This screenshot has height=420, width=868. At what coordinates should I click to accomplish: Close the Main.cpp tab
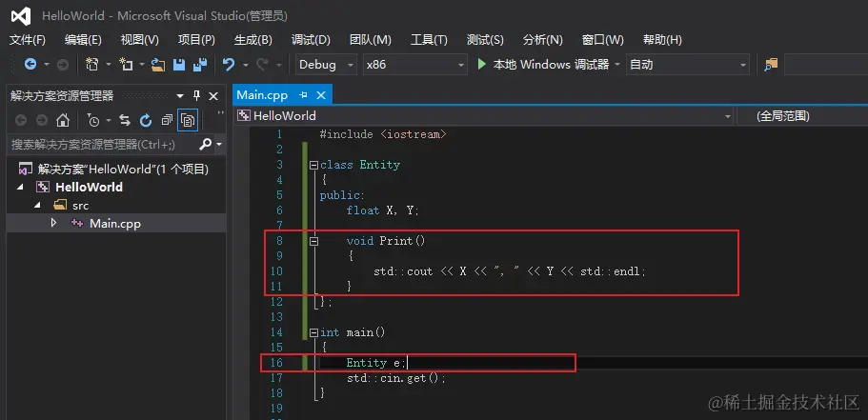pos(320,95)
